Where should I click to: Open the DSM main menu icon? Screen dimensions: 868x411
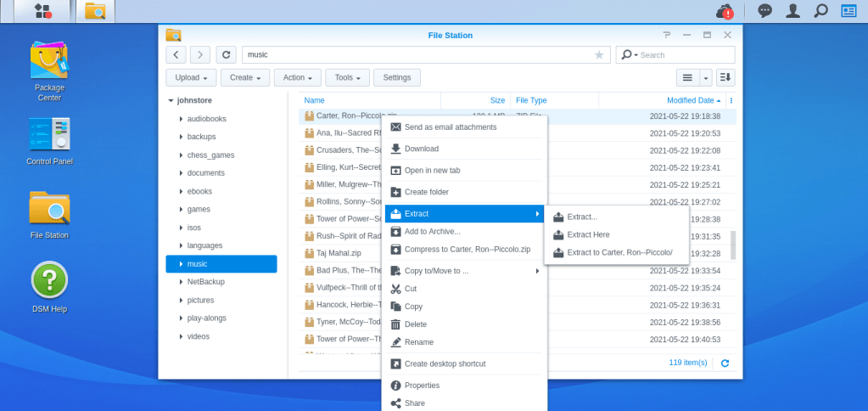pyautogui.click(x=44, y=11)
